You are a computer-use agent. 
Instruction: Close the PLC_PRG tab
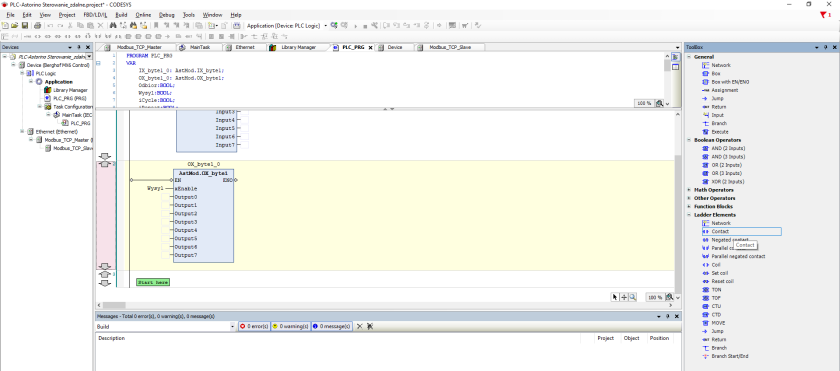[370, 47]
